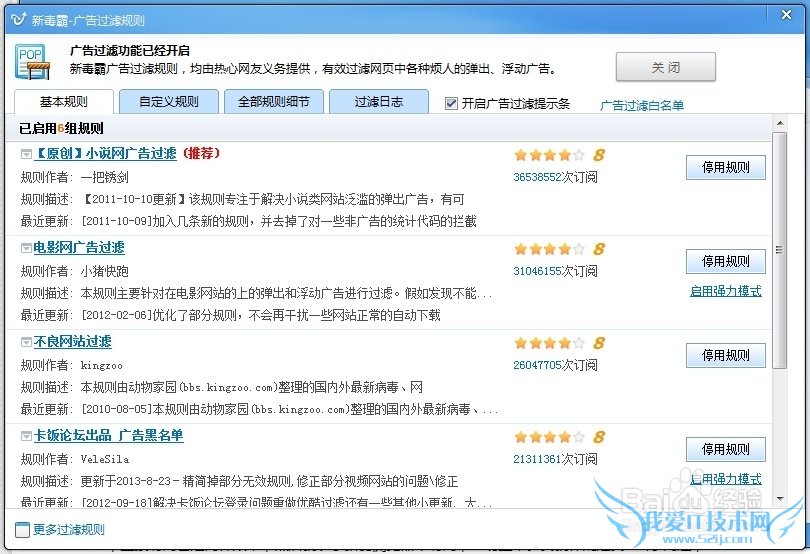Click the 广告过滤功能已经开启 status heading
Viewport: 810px width, 554px height.
click(130, 51)
